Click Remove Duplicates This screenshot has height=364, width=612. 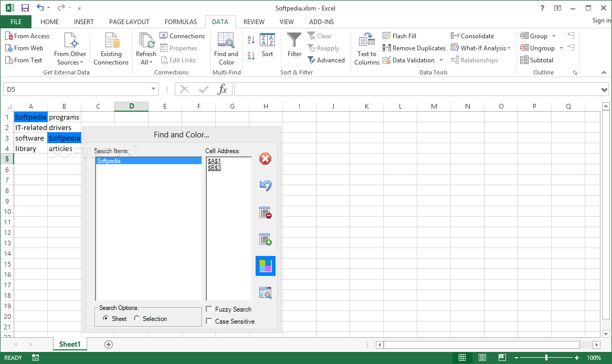click(x=414, y=48)
